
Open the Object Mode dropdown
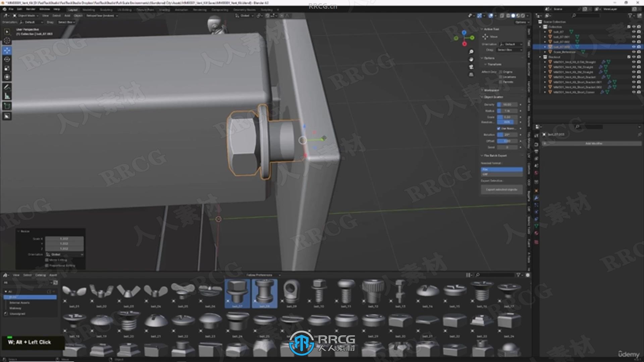pos(26,16)
